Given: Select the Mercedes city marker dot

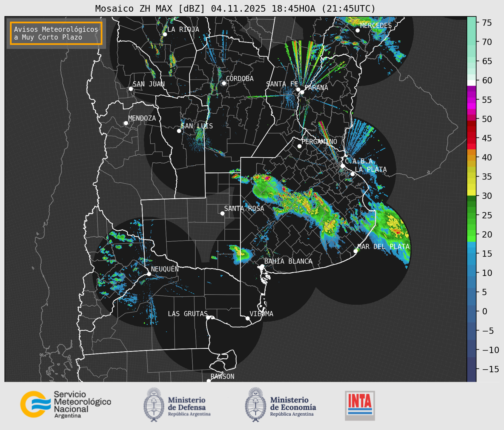Looking at the screenshot, I should click(357, 31).
